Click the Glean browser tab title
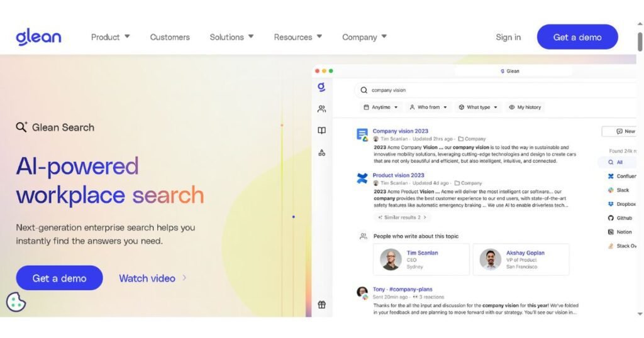The width and height of the screenshot is (644, 338). click(509, 71)
